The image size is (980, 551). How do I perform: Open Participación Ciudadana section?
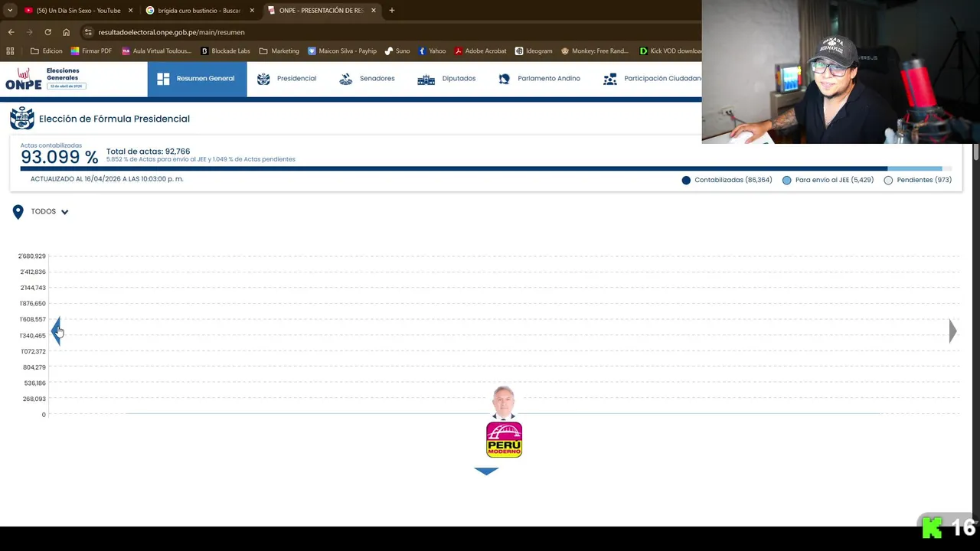pyautogui.click(x=652, y=79)
